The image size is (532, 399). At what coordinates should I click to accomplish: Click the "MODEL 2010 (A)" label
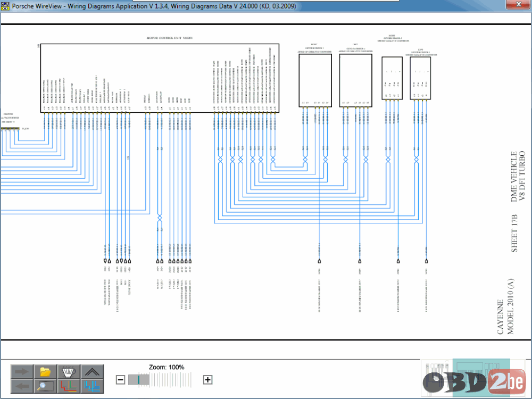[x=511, y=306]
